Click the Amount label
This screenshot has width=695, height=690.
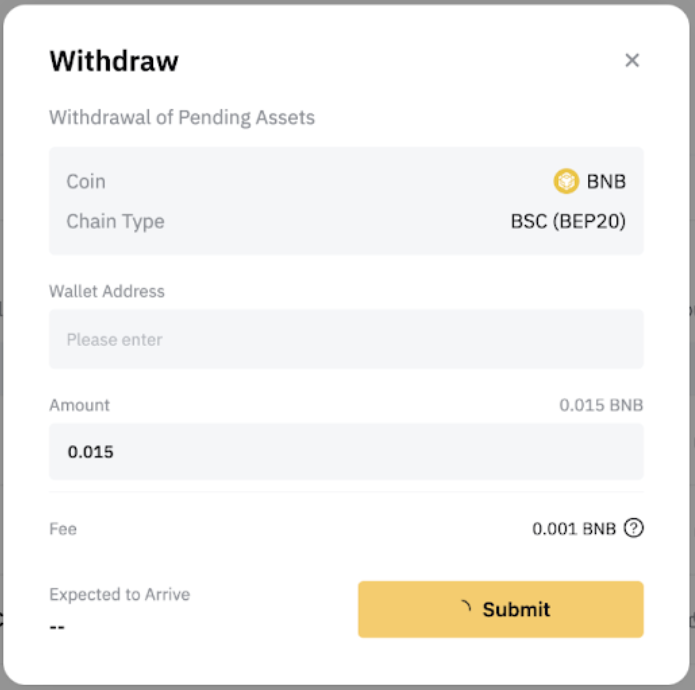(80, 405)
